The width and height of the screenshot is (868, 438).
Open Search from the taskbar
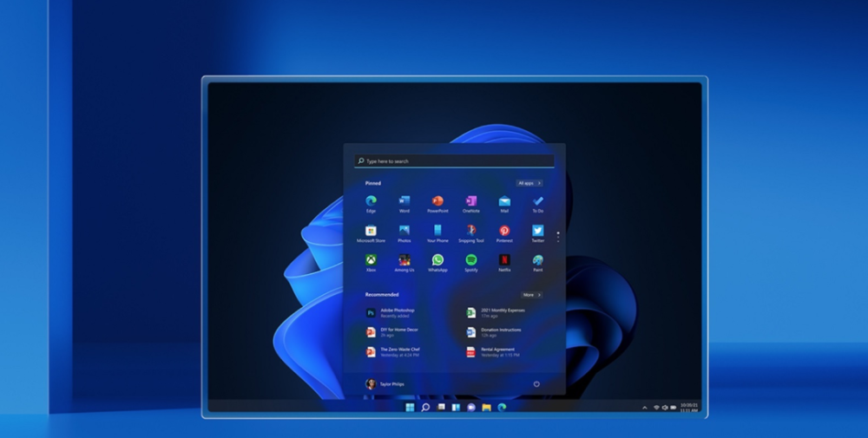[x=425, y=408]
